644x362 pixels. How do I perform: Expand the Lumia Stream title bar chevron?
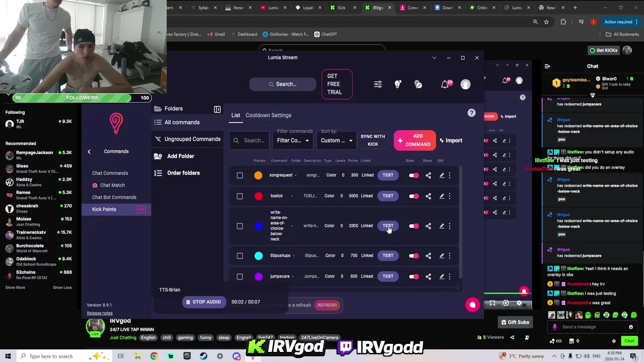pos(434,58)
